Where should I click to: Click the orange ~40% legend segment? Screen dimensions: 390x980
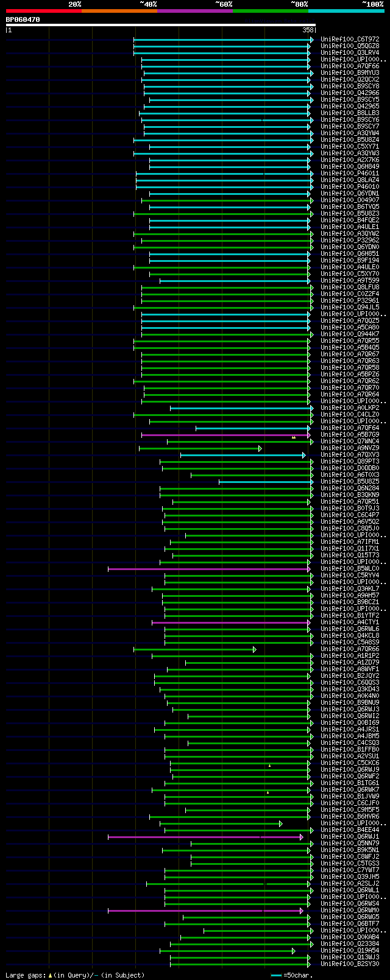(x=119, y=11)
